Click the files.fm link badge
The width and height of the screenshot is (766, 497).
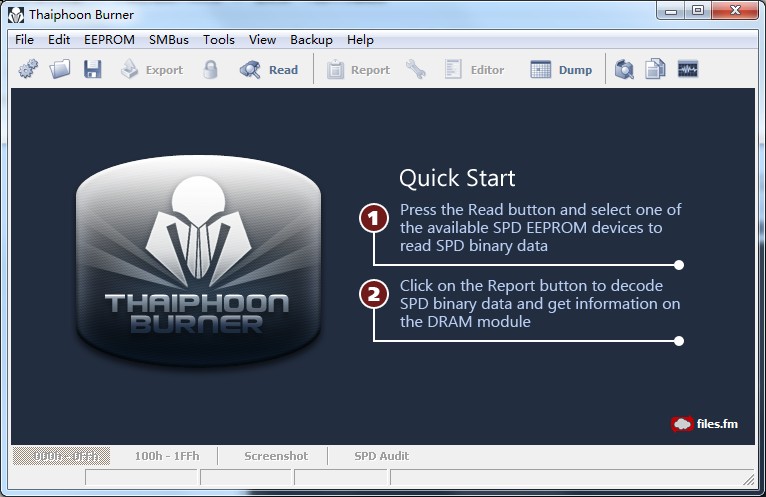point(705,423)
